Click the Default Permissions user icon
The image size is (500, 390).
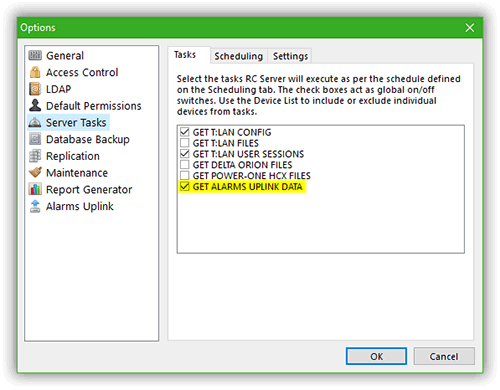coord(35,105)
